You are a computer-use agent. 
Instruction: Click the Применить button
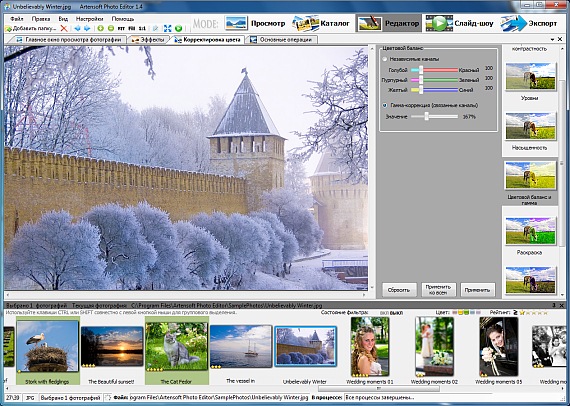(x=477, y=290)
